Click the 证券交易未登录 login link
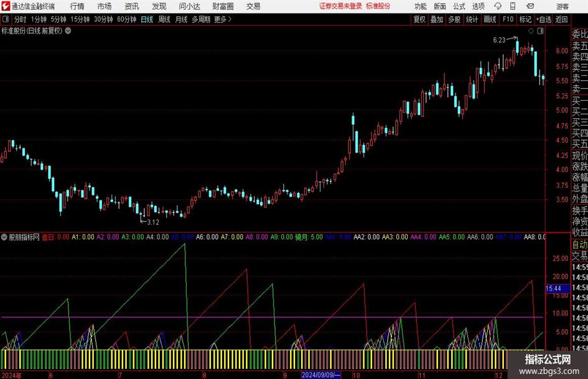588x379 pixels. (x=340, y=6)
